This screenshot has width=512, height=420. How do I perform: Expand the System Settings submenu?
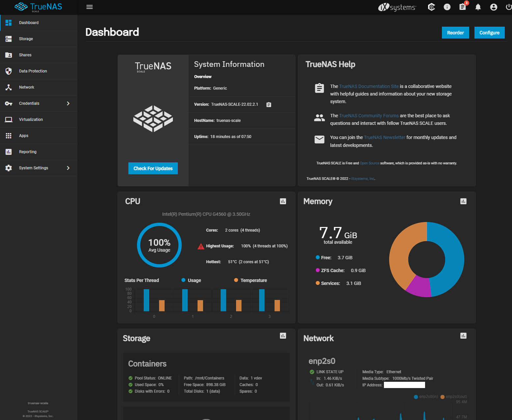coord(68,168)
